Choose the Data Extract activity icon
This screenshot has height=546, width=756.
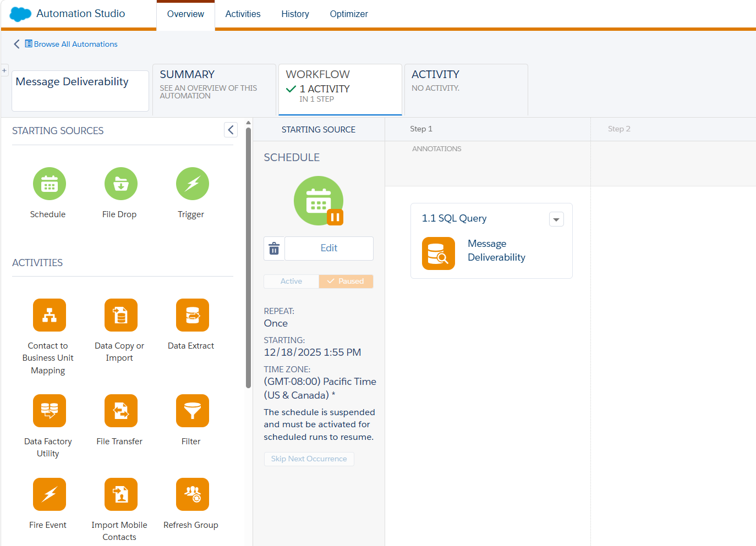coord(192,315)
